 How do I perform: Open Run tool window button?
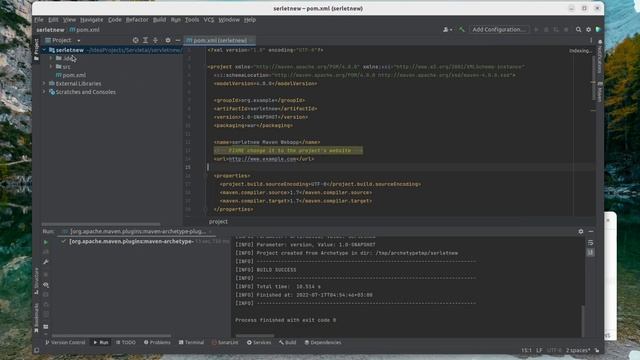pos(100,342)
